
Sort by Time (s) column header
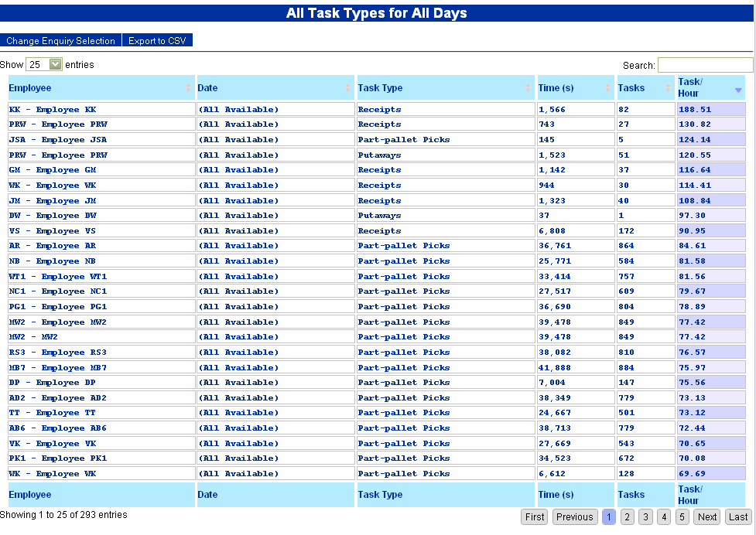click(576, 87)
